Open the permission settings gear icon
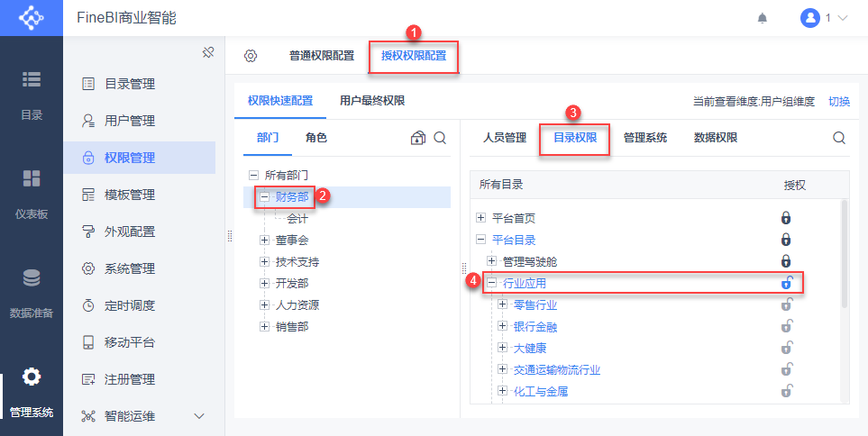This screenshot has width=868, height=436. click(x=251, y=56)
